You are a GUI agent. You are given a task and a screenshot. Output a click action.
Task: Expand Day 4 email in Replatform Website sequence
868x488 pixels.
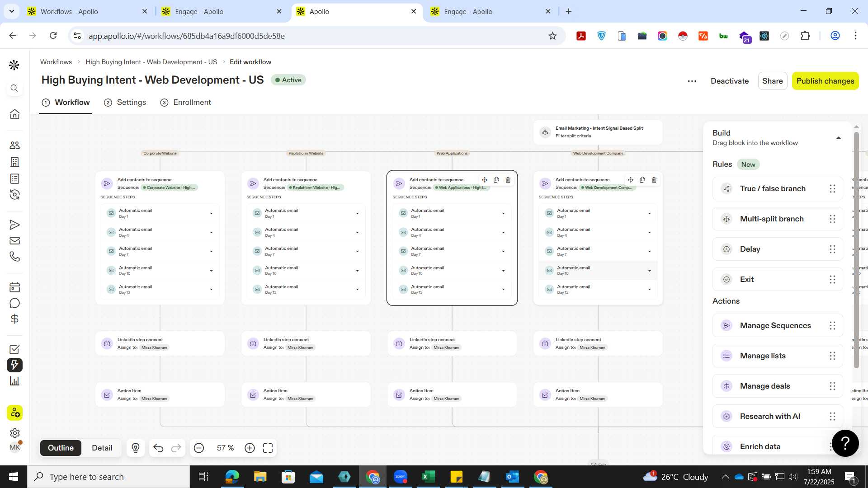coord(357,232)
